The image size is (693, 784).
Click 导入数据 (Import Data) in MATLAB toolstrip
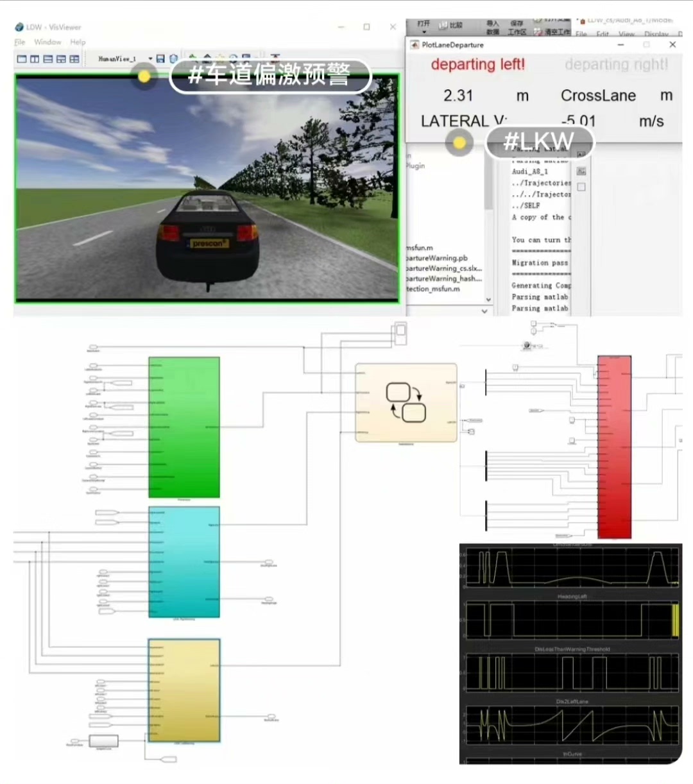(492, 28)
